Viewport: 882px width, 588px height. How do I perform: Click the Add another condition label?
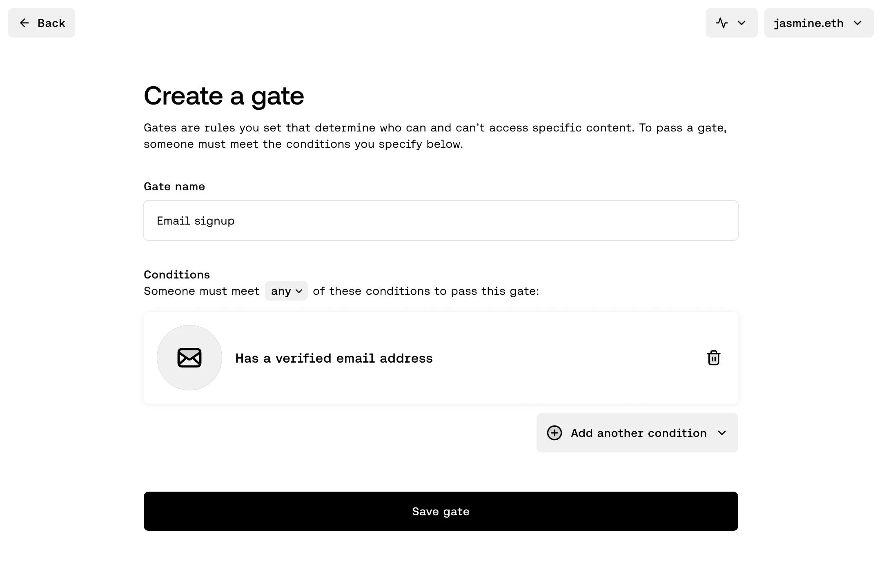(x=639, y=433)
